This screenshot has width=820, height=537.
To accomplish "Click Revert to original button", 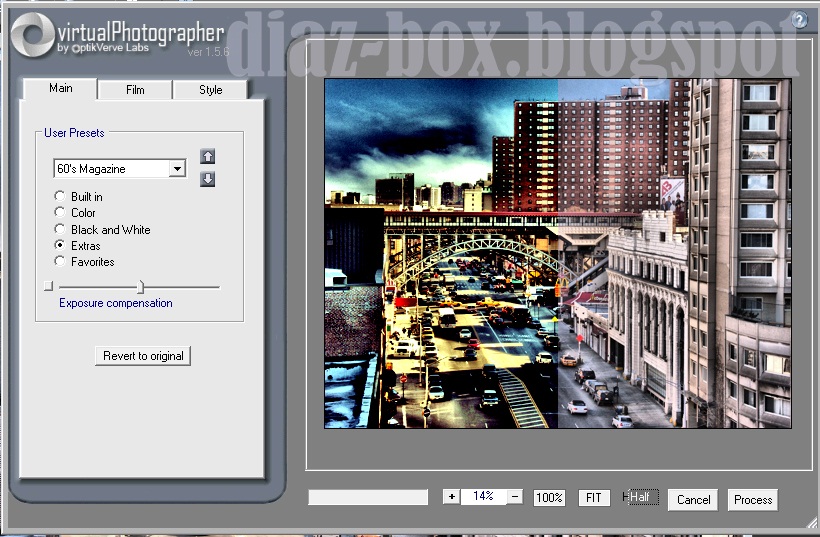I will pyautogui.click(x=143, y=356).
